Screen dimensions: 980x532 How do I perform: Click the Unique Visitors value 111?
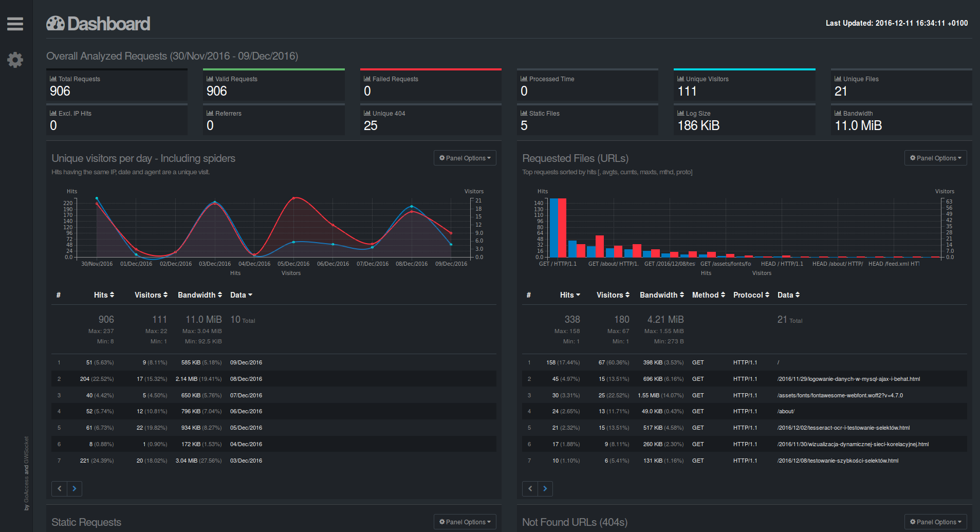[687, 91]
